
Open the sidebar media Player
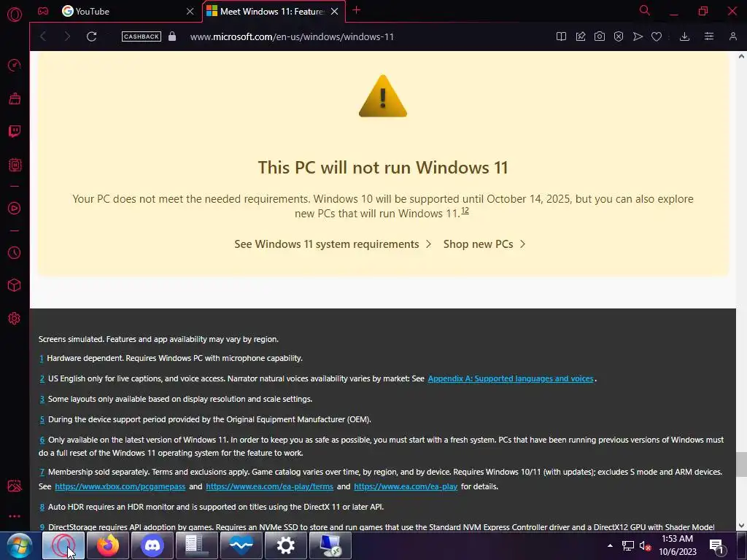tap(15, 208)
